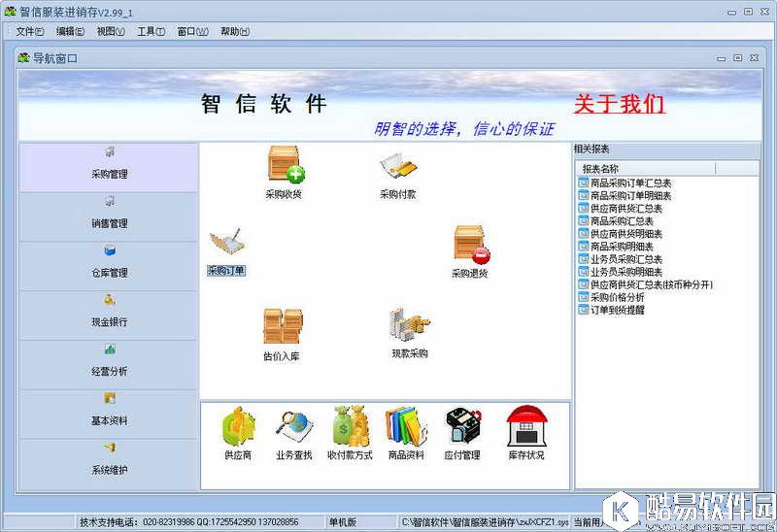
Task: Open the 现款采购 cash purchase icon
Action: click(x=409, y=324)
